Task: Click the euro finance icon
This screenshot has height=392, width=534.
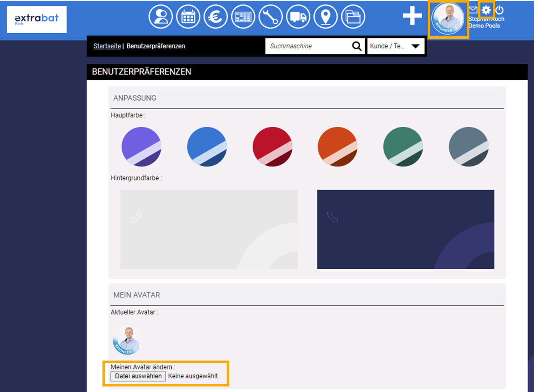Action: [216, 17]
